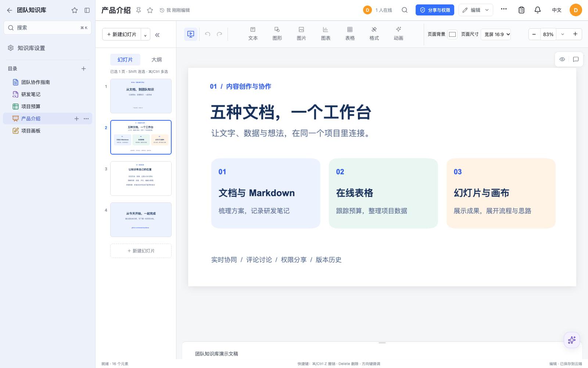Switch to the 大纲 tab
This screenshot has width=588, height=368.
(157, 60)
